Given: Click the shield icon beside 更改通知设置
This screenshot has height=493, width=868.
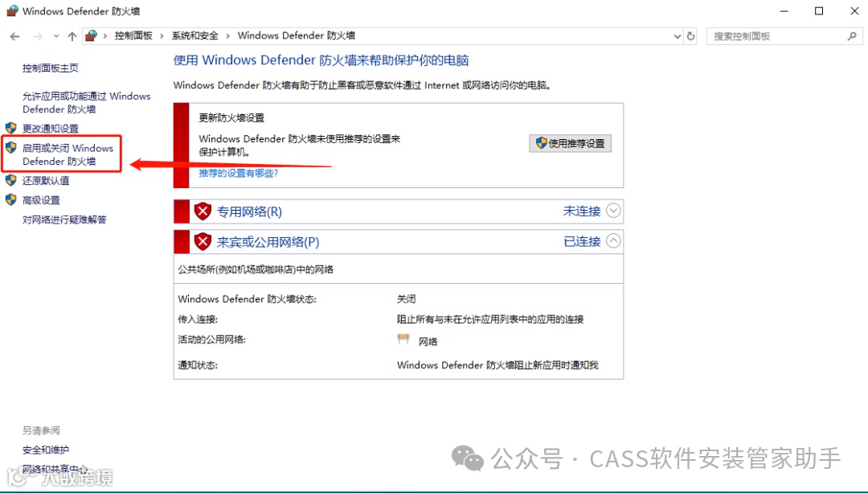Looking at the screenshot, I should [11, 128].
